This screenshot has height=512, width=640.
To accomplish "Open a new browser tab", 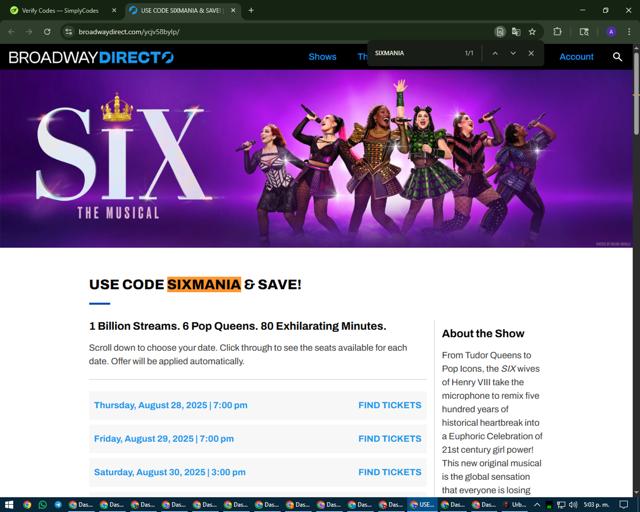I will (251, 11).
